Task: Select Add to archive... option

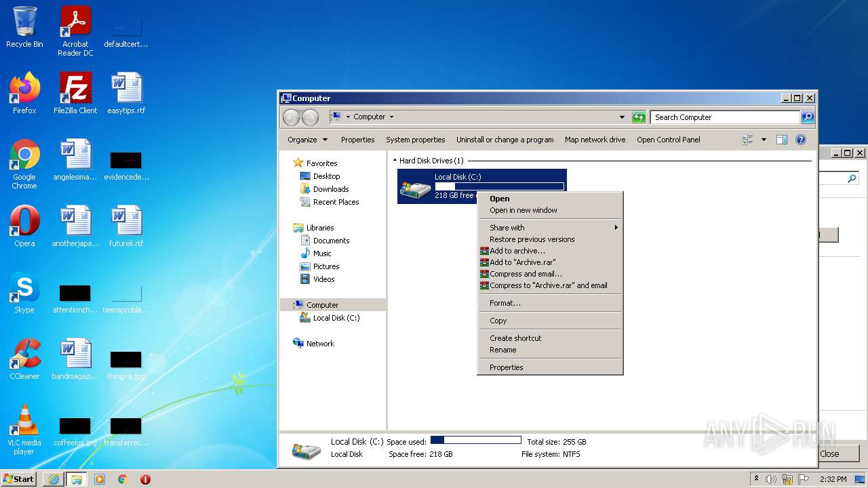Action: (x=550, y=251)
